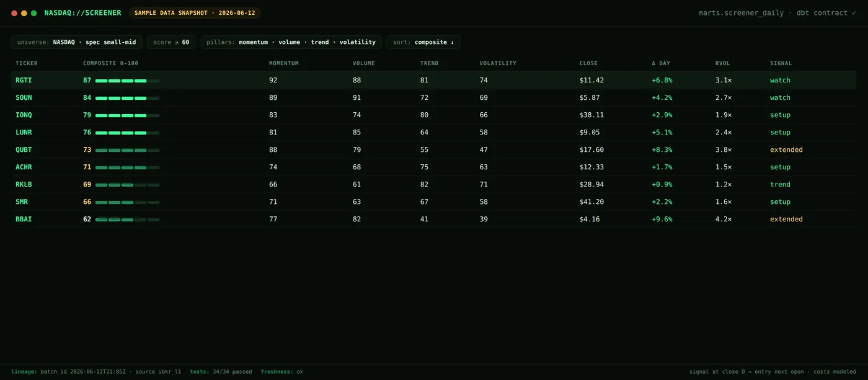Click the red window dot

(x=14, y=13)
